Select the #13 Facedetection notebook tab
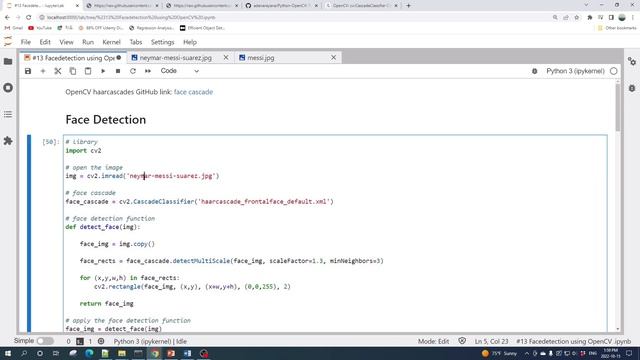640x360 pixels. coord(73,58)
